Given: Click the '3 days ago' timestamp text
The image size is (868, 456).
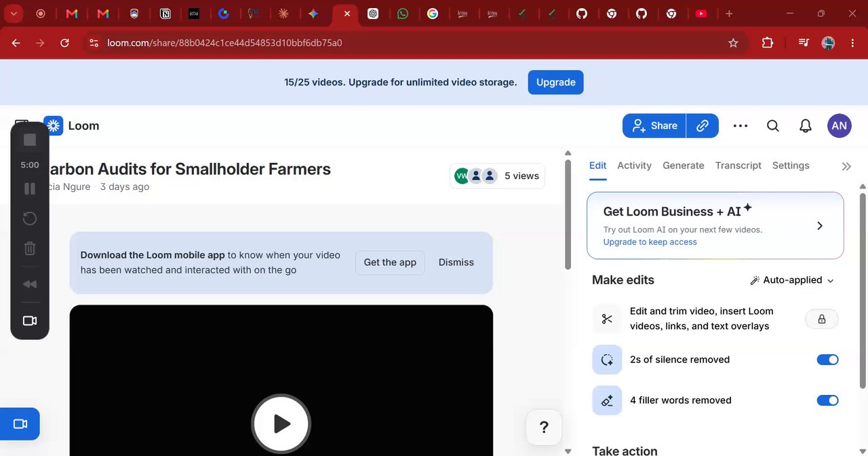Looking at the screenshot, I should click(125, 187).
